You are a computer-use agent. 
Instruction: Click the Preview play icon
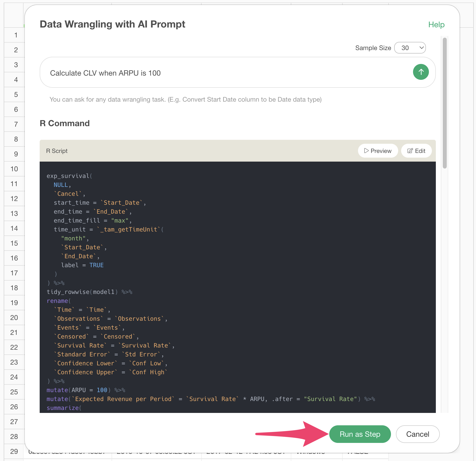(x=366, y=151)
